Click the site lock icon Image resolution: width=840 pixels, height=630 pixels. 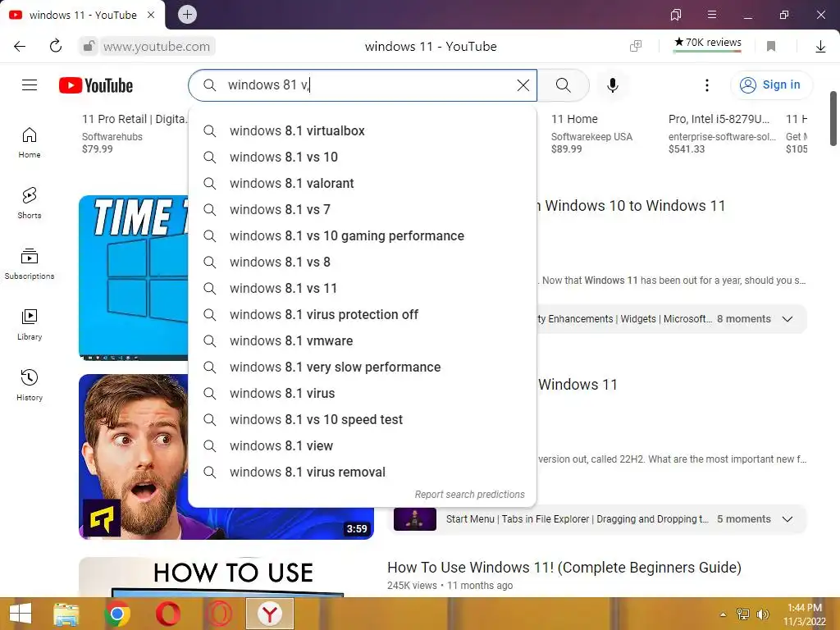[x=89, y=46]
